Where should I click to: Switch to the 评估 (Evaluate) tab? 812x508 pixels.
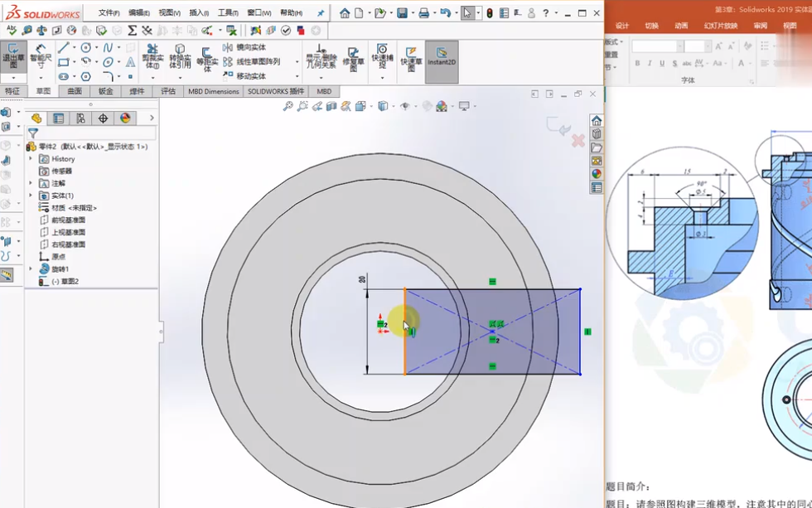click(x=167, y=91)
